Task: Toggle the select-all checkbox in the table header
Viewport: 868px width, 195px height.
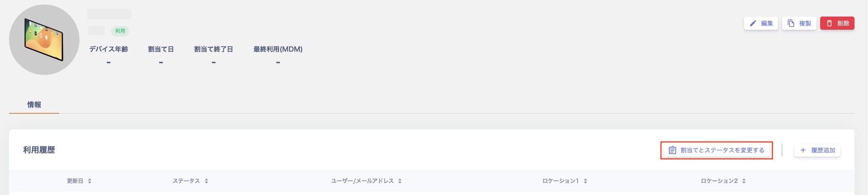Action: [25, 181]
